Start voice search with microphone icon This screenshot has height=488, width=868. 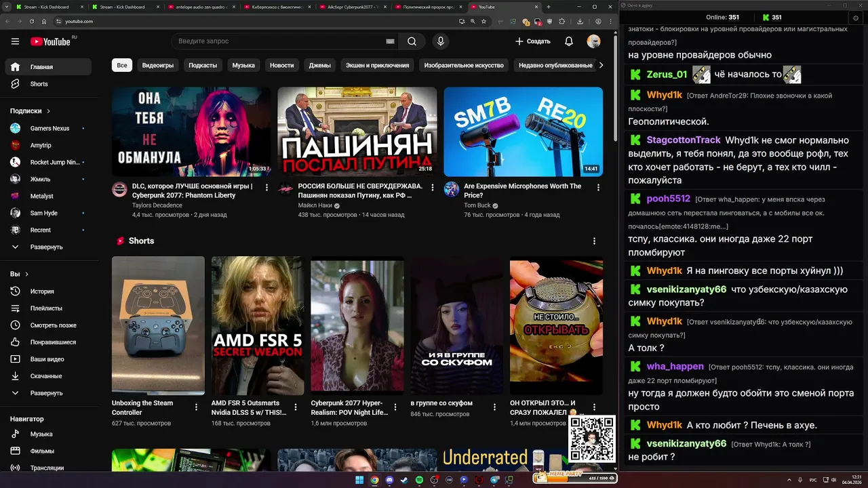point(441,41)
